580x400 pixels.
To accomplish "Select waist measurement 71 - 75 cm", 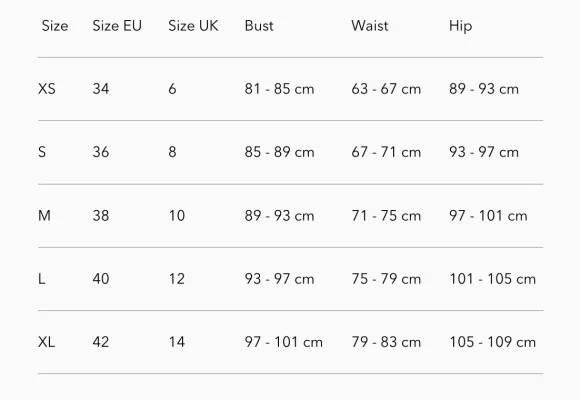I will coord(386,216).
